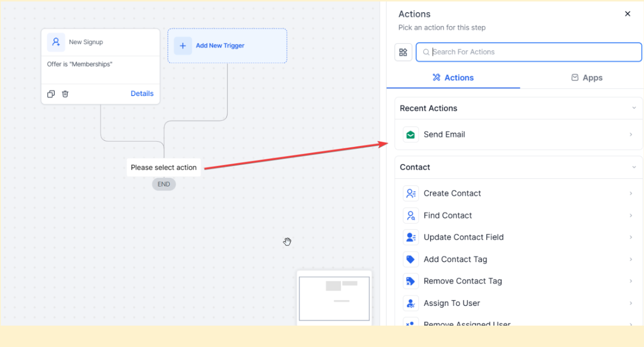
Task: Switch to the Apps tab
Action: (x=587, y=78)
